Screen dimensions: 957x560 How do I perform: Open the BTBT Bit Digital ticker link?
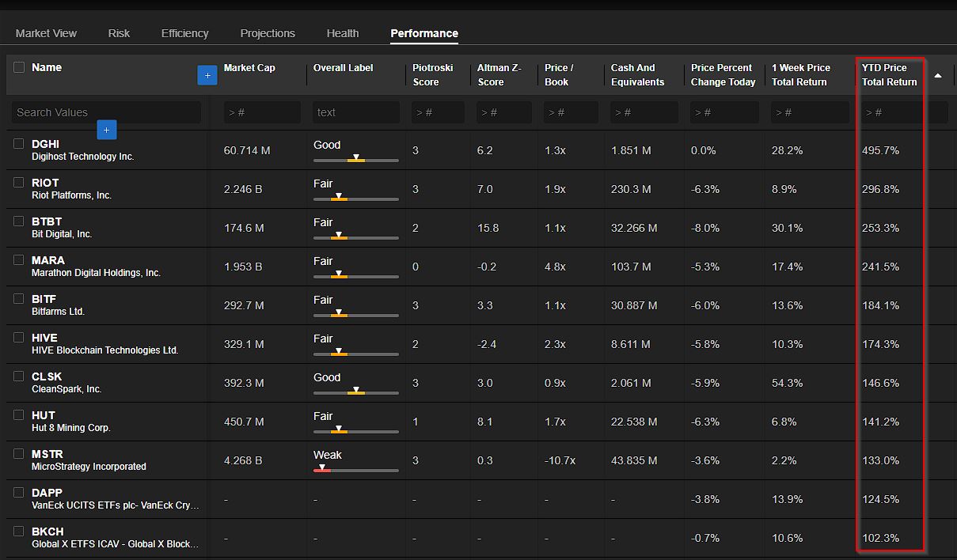pyautogui.click(x=47, y=221)
